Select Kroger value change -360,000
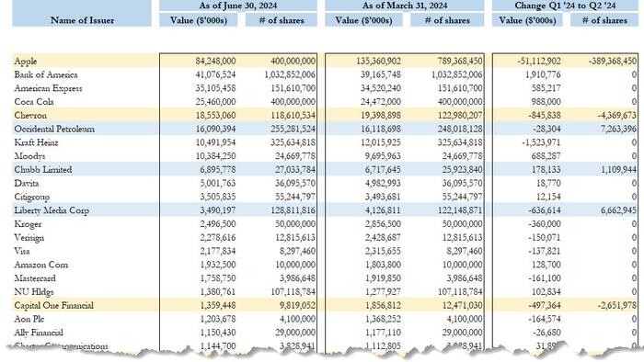Screen dimensions: 644x362 coord(545,223)
